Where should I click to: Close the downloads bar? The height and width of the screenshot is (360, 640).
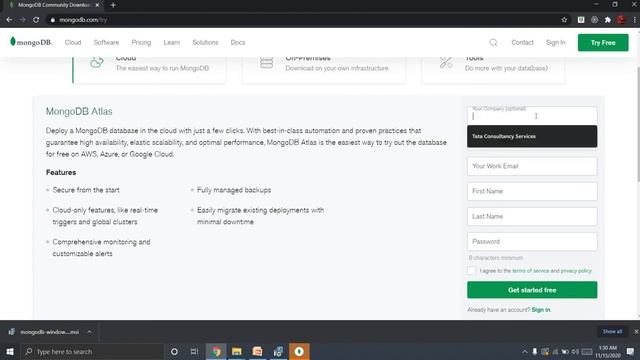point(636,331)
